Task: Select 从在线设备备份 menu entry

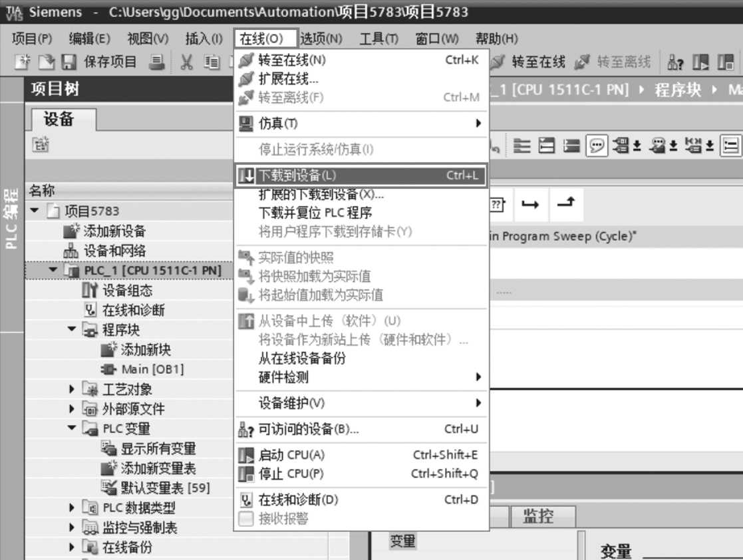Action: (361, 358)
